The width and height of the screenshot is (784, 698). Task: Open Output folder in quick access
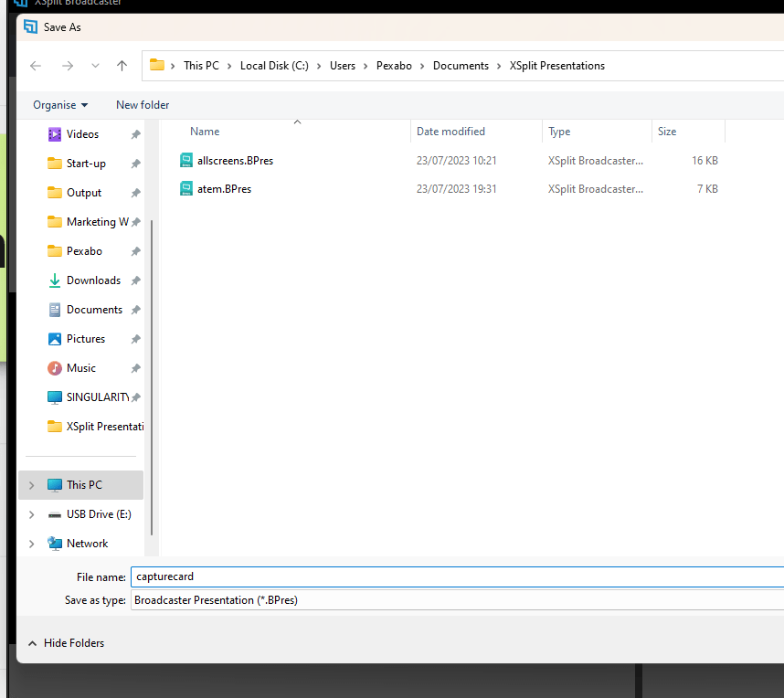[84, 193]
